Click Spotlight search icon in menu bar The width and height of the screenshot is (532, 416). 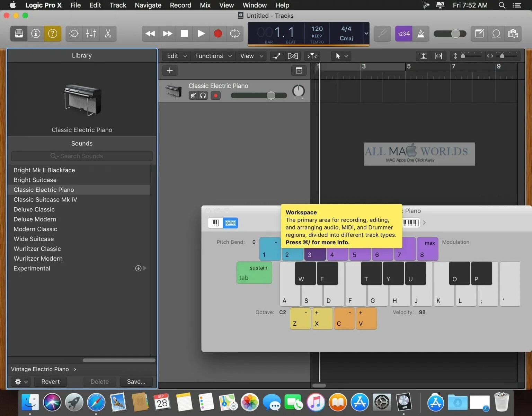point(502,5)
